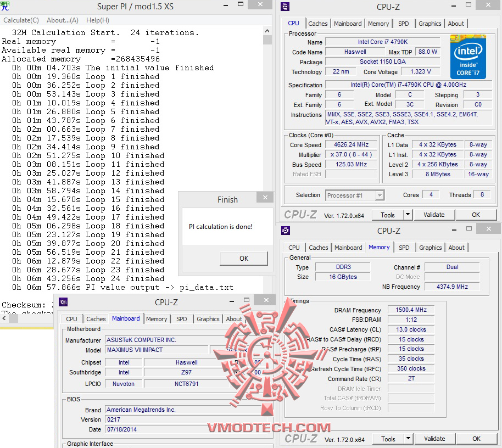This screenshot has width=502, height=448.
Task: Minimize the Memory CPU-Z window
Action: [454, 229]
